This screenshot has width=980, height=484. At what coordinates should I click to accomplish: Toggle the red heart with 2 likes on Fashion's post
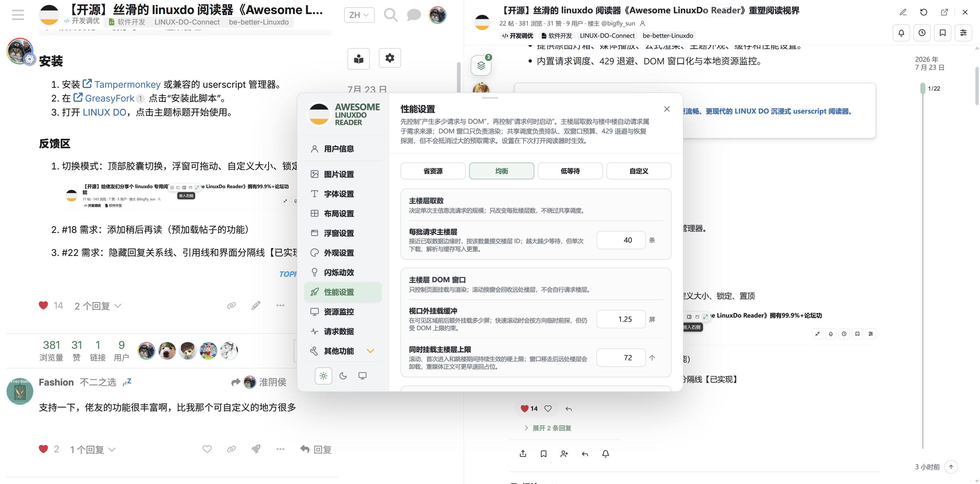43,449
